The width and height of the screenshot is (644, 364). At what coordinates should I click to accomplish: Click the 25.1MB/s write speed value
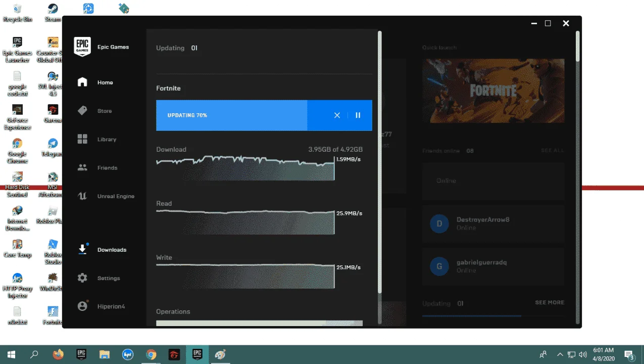point(349,267)
